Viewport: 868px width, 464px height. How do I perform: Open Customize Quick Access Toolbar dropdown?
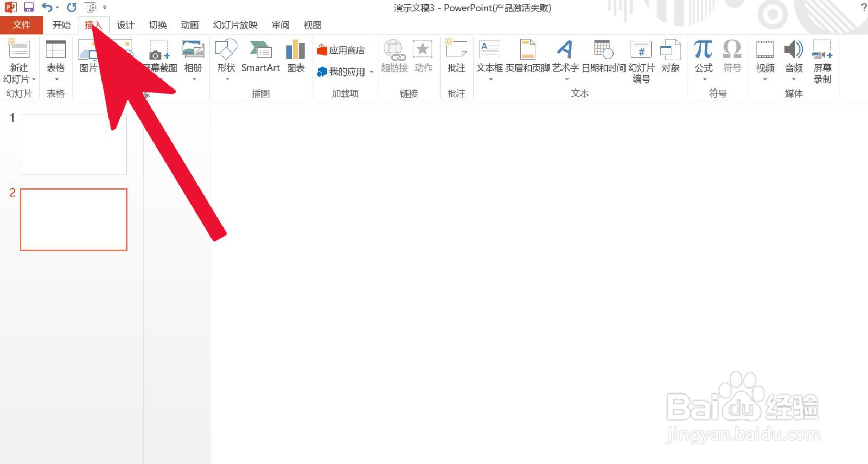(x=105, y=8)
